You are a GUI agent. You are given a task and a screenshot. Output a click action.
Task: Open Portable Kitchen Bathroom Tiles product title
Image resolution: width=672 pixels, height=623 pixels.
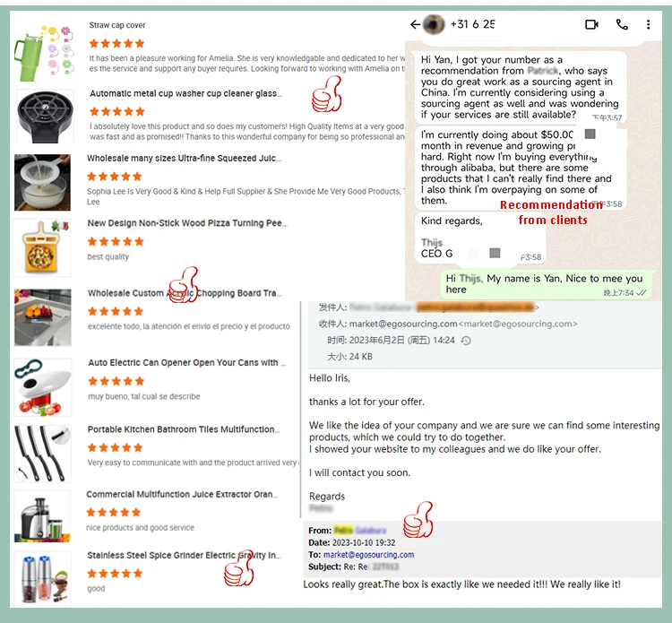pos(184,429)
